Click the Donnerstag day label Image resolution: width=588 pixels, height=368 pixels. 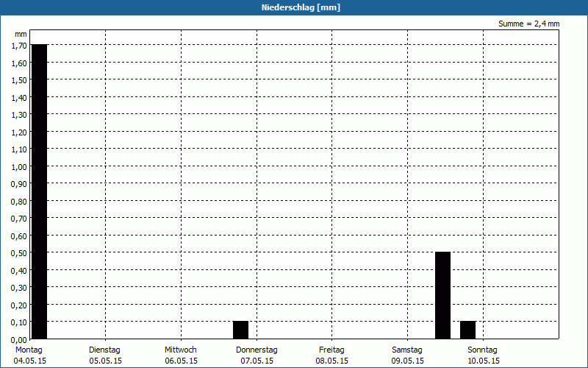pos(257,350)
